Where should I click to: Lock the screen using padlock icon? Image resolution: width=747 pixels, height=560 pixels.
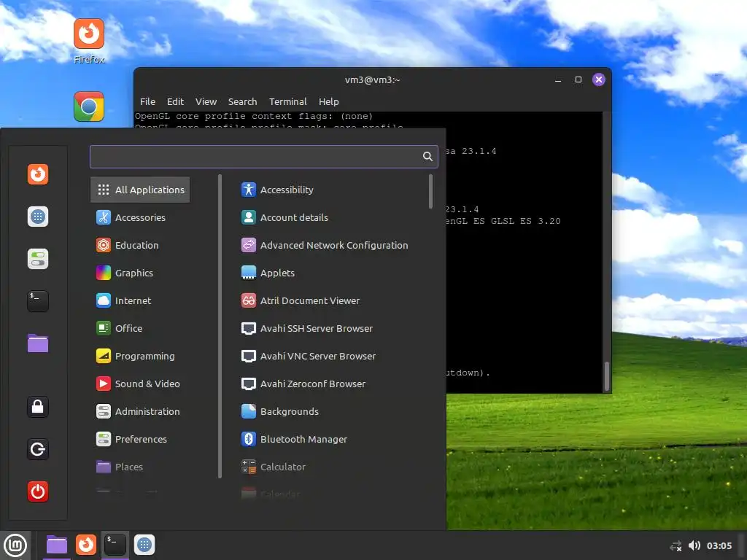point(38,407)
